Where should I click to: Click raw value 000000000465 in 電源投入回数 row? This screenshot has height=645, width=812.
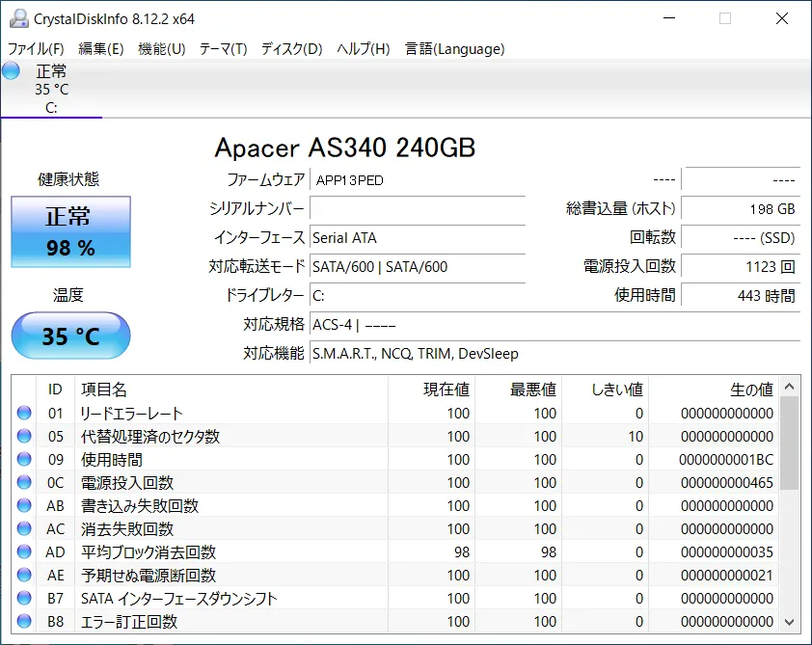[726, 482]
